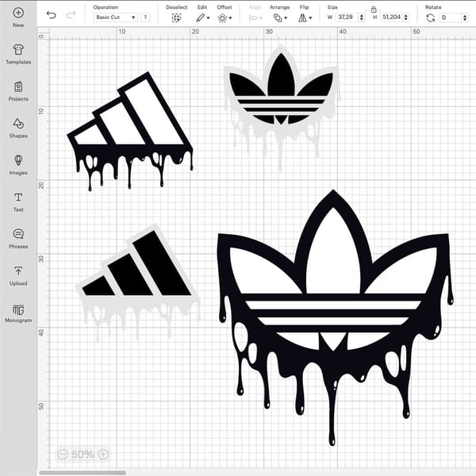Viewport: 476px width, 476px height.
Task: Click the horizontal canvas scrollbar
Action: point(83,473)
